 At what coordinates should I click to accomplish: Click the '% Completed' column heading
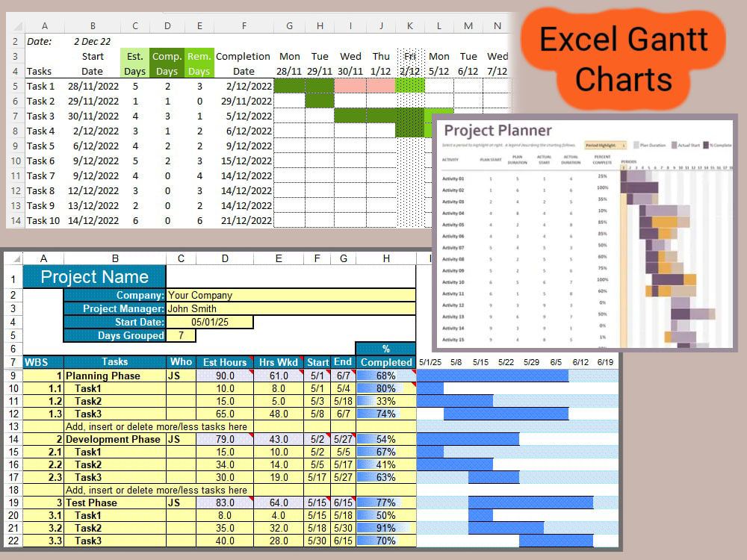[x=386, y=355]
